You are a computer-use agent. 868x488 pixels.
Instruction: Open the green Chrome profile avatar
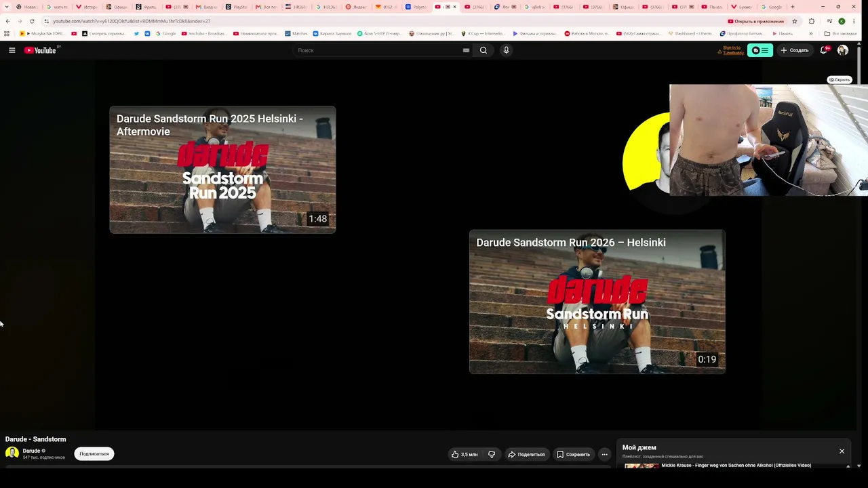point(842,21)
